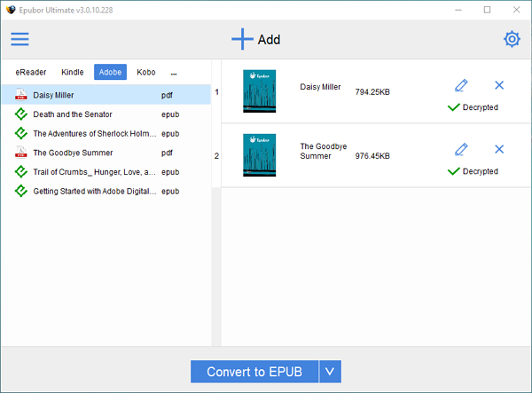Viewport: 532px width, 393px height.
Task: Switch to the Kindle tab
Action: coord(73,72)
